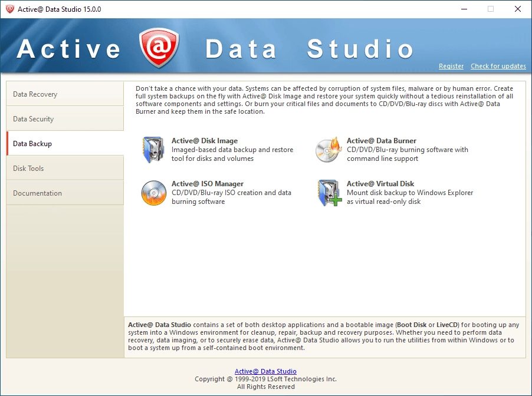Click the 'All Rights Reserved' text
Screen dimensions: 532x396
coord(265,387)
